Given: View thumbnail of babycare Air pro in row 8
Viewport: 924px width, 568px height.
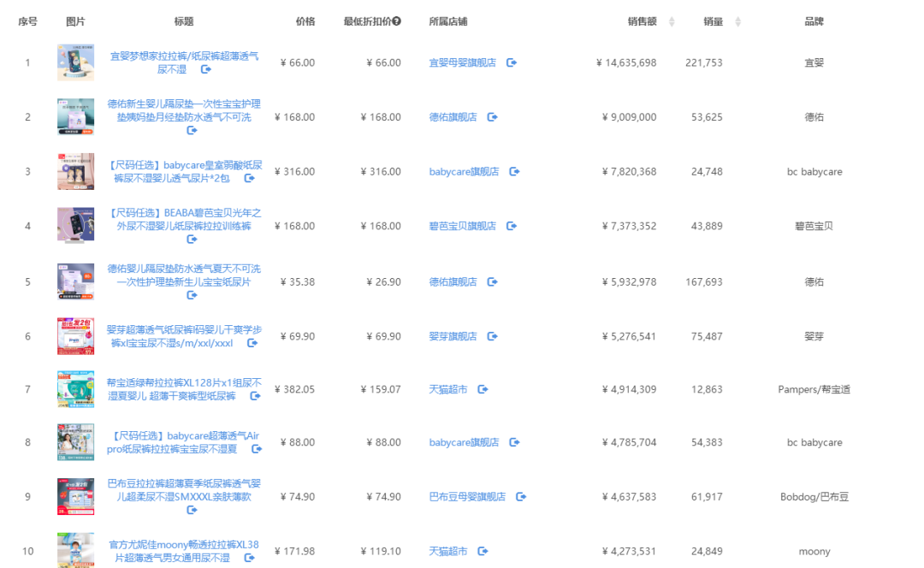Looking at the screenshot, I should pyautogui.click(x=75, y=442).
